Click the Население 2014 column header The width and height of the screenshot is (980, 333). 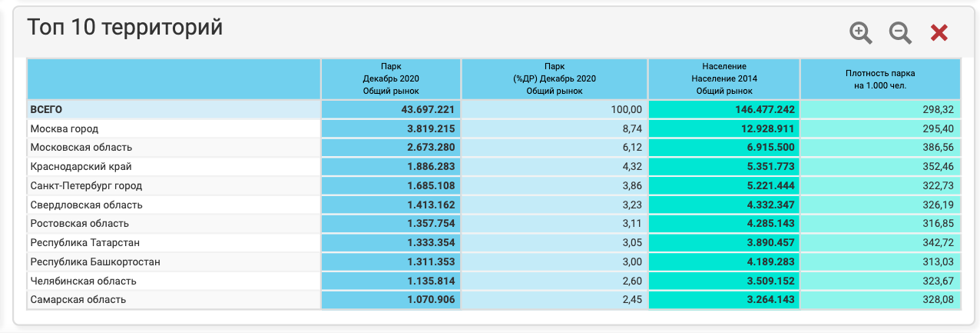(723, 79)
